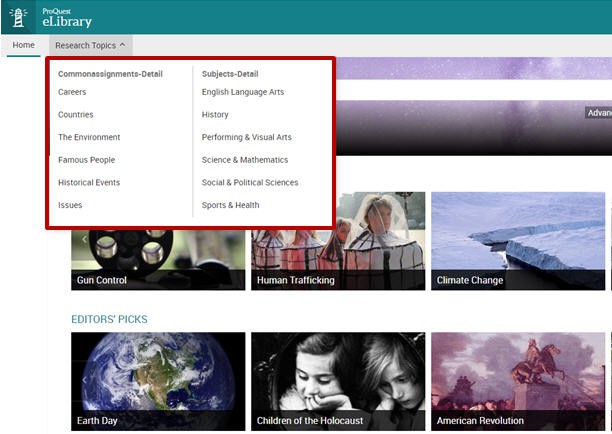
Task: Select Science & Mathematics subject
Action: [245, 160]
